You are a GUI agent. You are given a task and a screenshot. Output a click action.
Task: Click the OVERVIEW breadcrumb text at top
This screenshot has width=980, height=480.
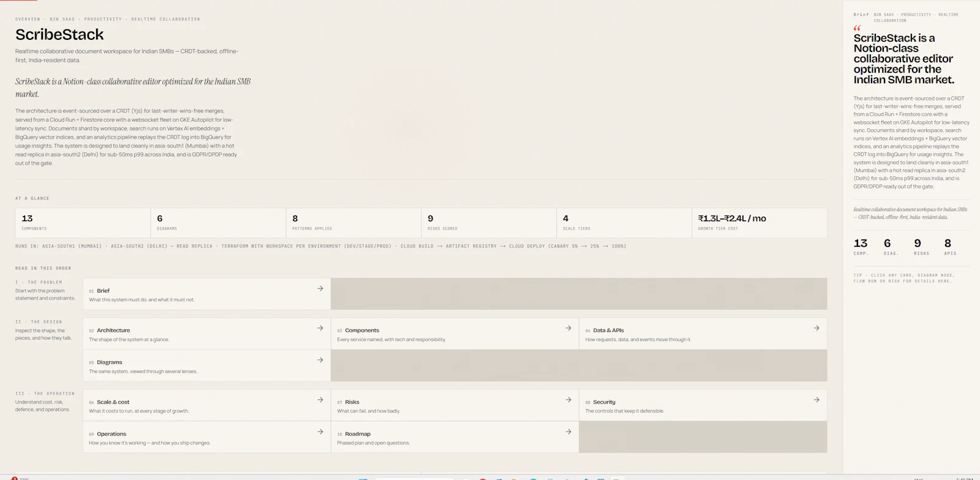click(x=28, y=19)
